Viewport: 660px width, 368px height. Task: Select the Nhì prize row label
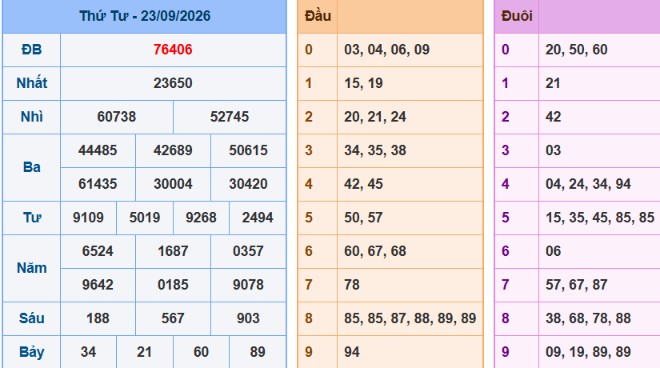(32, 117)
